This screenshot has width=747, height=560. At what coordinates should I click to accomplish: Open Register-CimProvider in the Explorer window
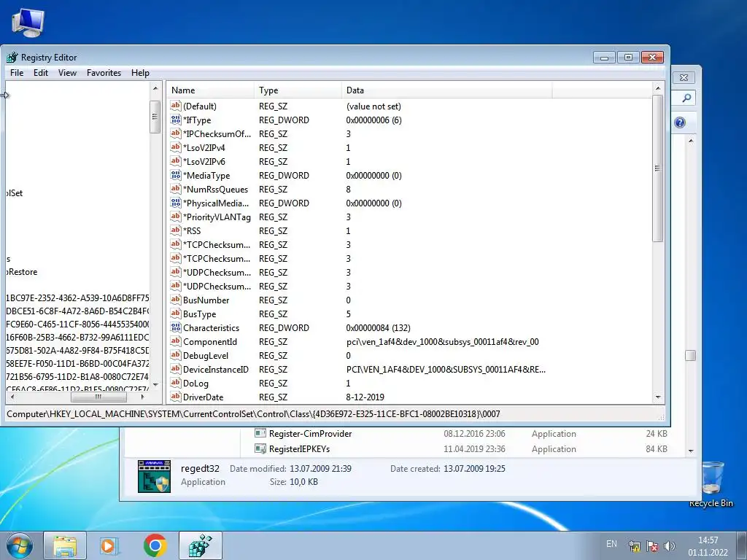tap(310, 434)
